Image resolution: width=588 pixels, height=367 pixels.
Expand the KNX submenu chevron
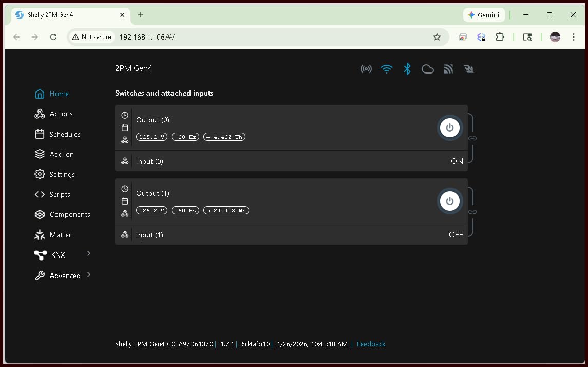click(x=89, y=254)
